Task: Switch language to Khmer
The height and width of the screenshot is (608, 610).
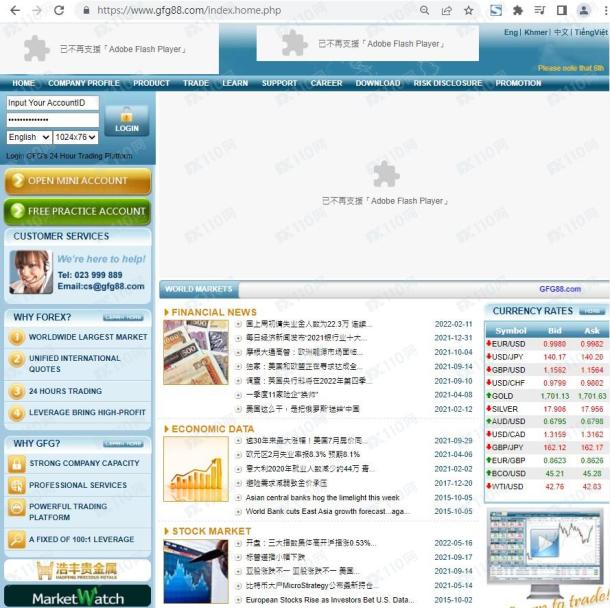Action: [535, 32]
